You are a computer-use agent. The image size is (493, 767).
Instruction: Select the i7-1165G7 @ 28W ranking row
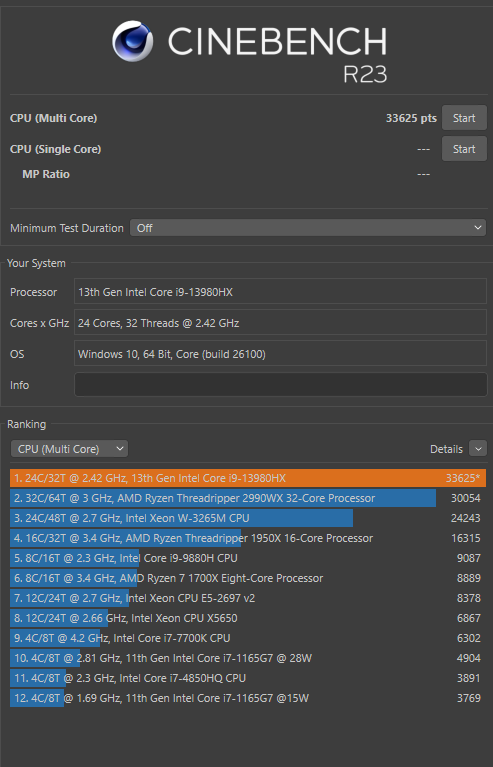(x=248, y=658)
